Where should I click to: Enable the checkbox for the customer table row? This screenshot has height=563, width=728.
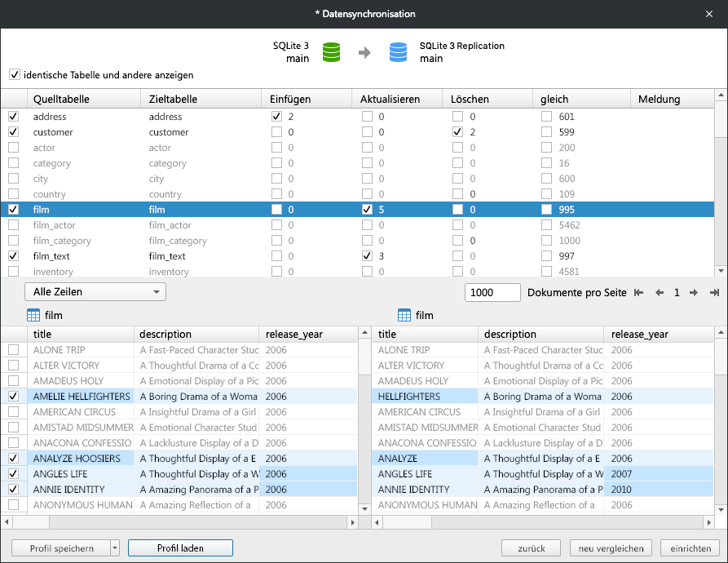pyautogui.click(x=14, y=132)
